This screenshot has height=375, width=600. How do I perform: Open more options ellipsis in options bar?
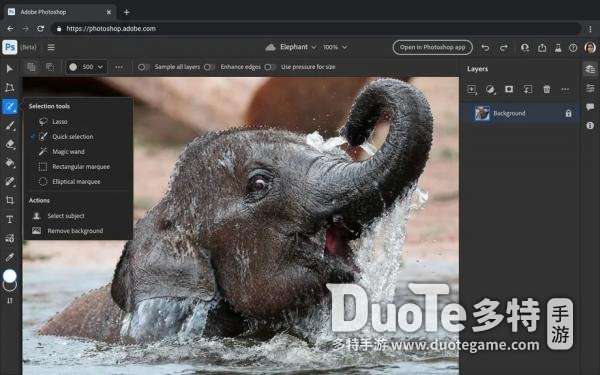click(119, 67)
